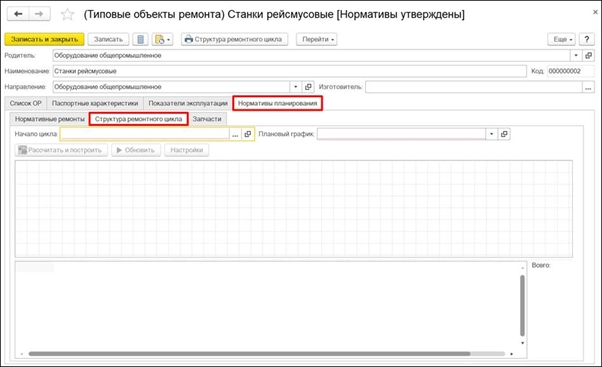
Task: Open the Настройки button
Action: point(187,150)
